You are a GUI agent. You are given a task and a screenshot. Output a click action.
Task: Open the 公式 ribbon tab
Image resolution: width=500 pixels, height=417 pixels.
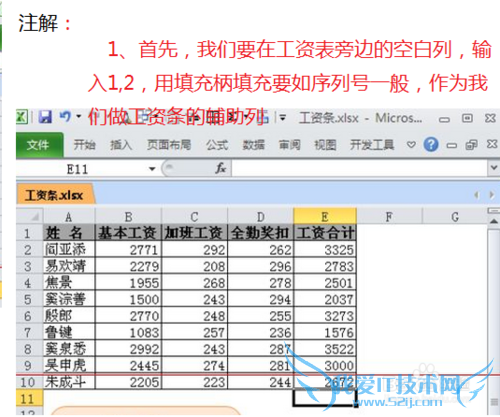click(217, 145)
